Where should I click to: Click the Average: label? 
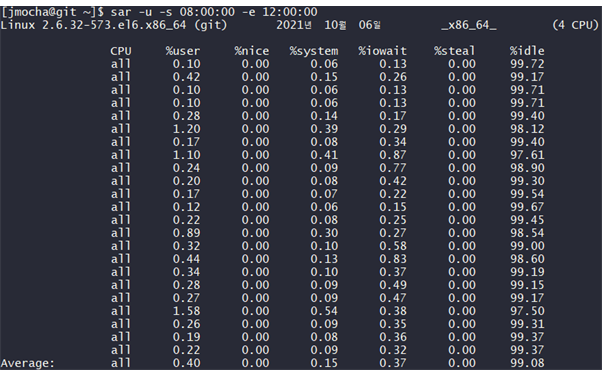click(28, 363)
